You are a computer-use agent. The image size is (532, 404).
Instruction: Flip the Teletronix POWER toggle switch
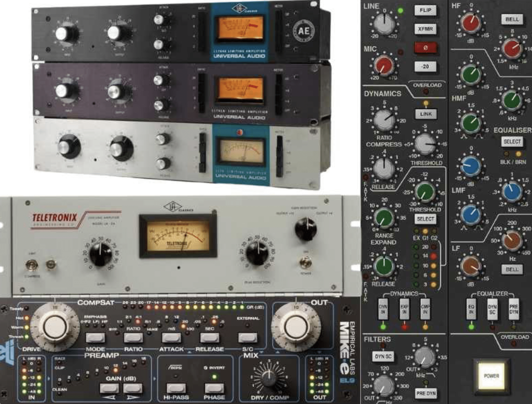tap(305, 263)
